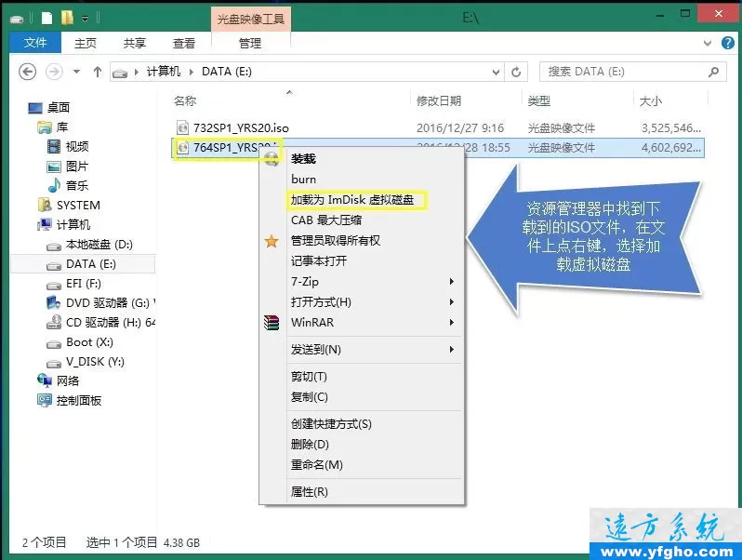
Task: Click the DATA (E:) breadcrumb segment
Action: point(227,72)
